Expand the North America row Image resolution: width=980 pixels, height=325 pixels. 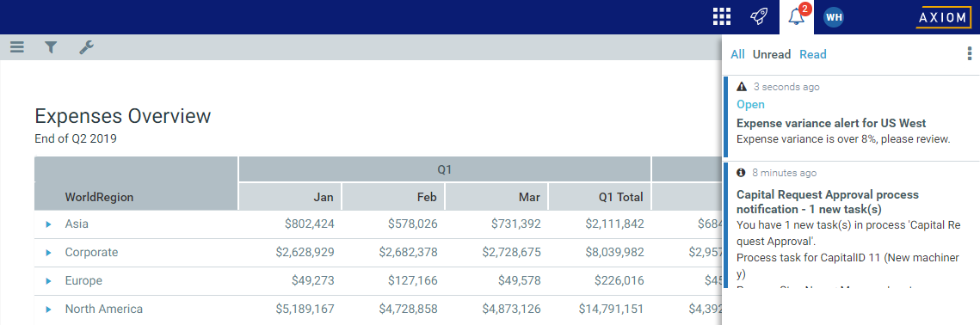(x=49, y=310)
